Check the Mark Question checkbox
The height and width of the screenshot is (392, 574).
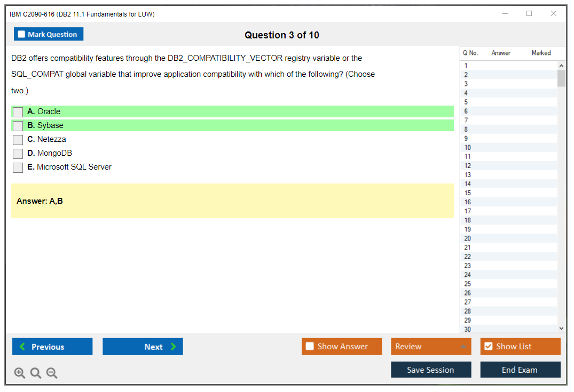[22, 34]
